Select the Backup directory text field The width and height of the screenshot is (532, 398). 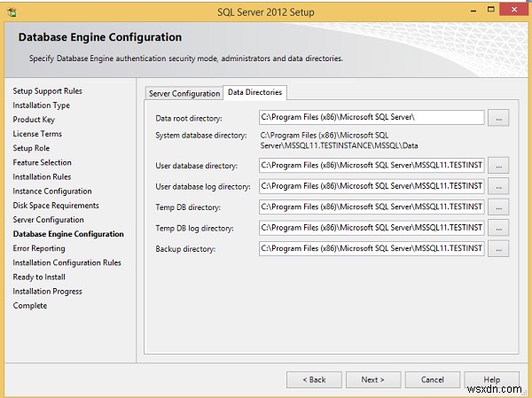[x=372, y=249]
